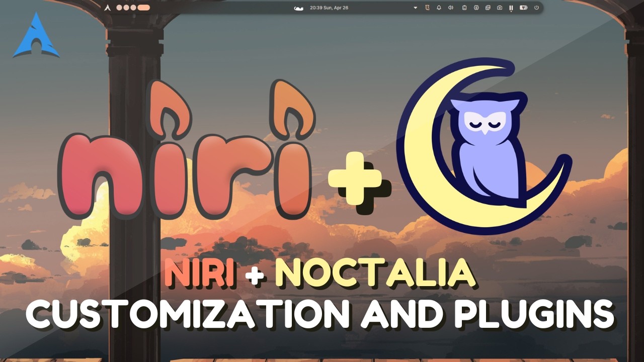
Task: Click the power button icon
Action: [x=536, y=8]
